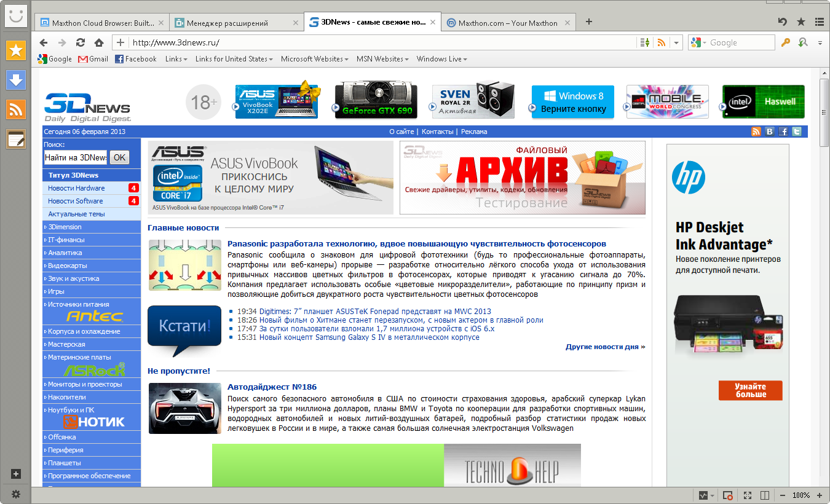
Task: Open the Maxthon main menu icon
Action: 819,22
